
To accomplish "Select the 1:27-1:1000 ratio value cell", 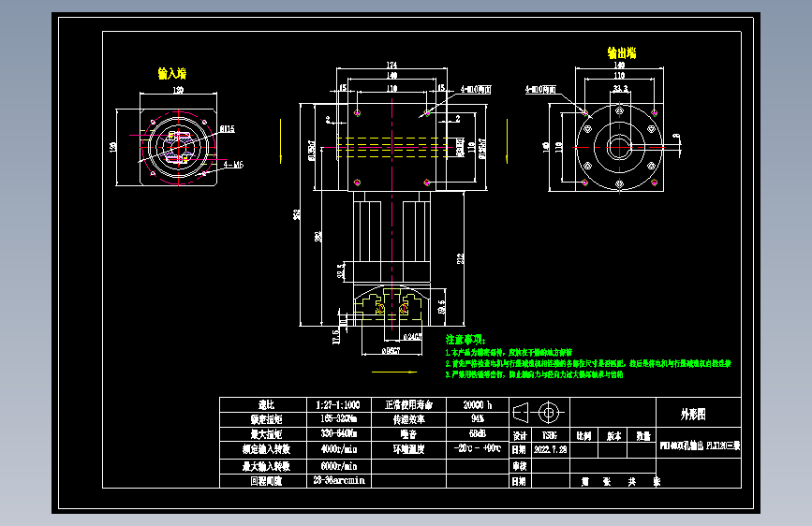I will click(338, 405).
